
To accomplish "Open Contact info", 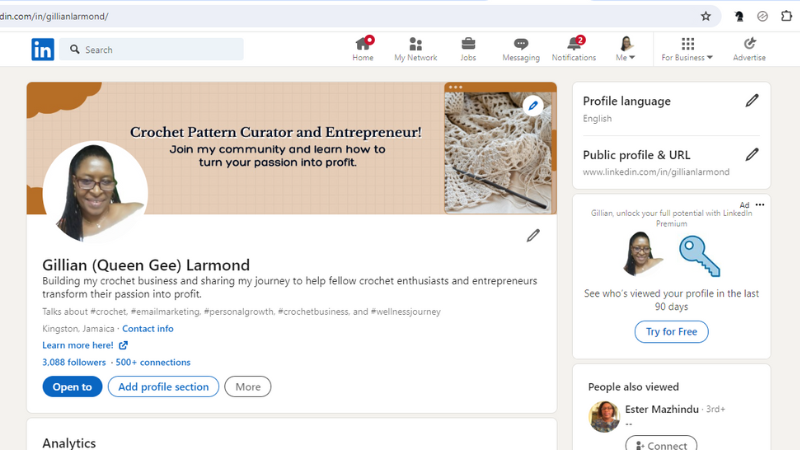I will (x=147, y=329).
